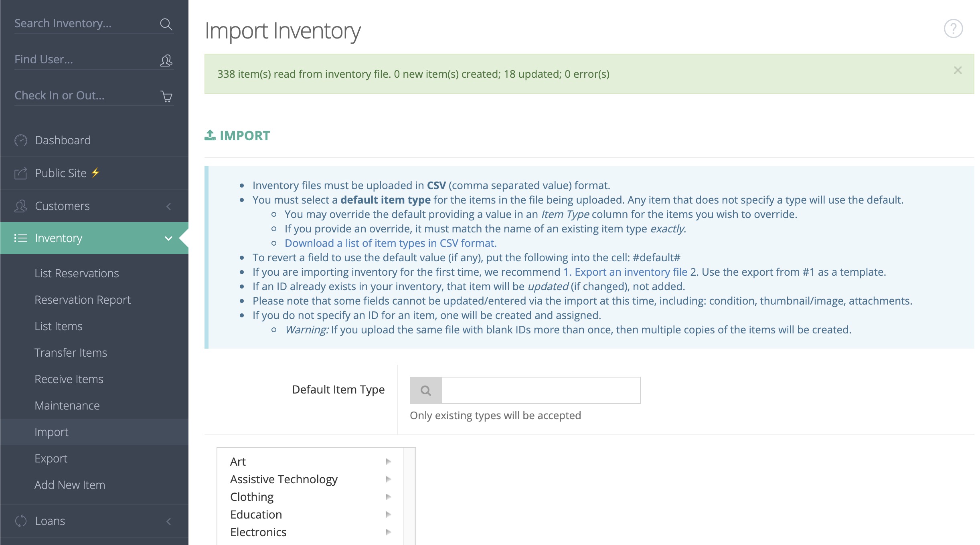Open List Reservations in the sidebar
This screenshot has height=545, width=980.
77,273
